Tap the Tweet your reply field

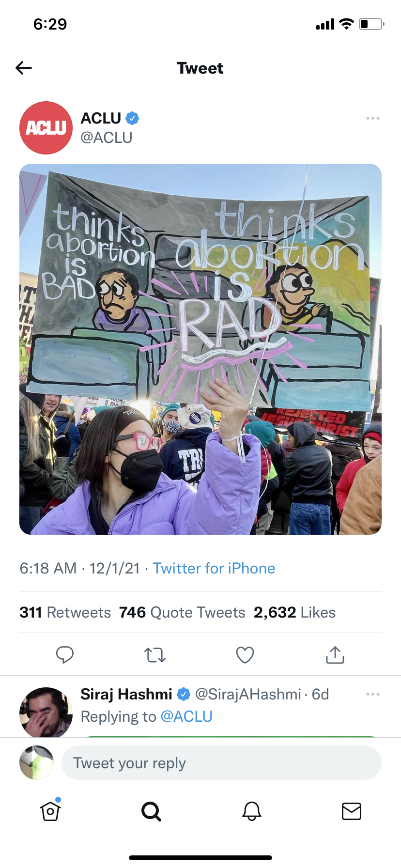(221, 763)
